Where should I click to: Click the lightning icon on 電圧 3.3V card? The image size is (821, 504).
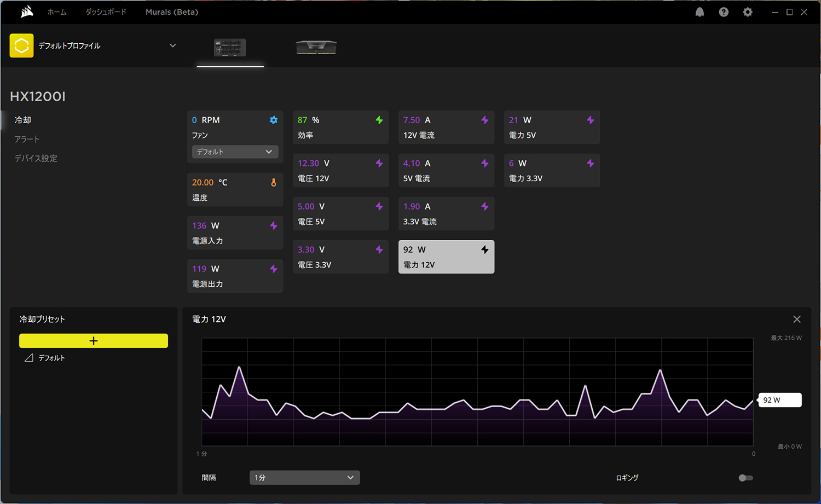[379, 250]
